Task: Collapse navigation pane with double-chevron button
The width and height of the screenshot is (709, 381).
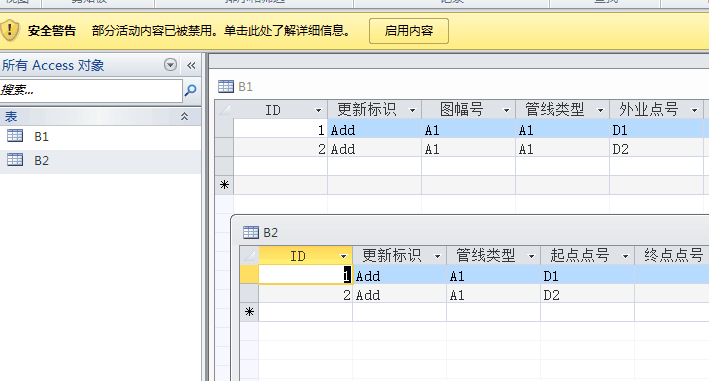Action: [x=191, y=66]
